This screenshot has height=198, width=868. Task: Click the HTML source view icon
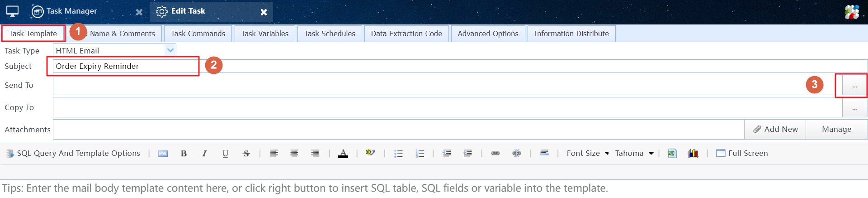[x=163, y=154]
